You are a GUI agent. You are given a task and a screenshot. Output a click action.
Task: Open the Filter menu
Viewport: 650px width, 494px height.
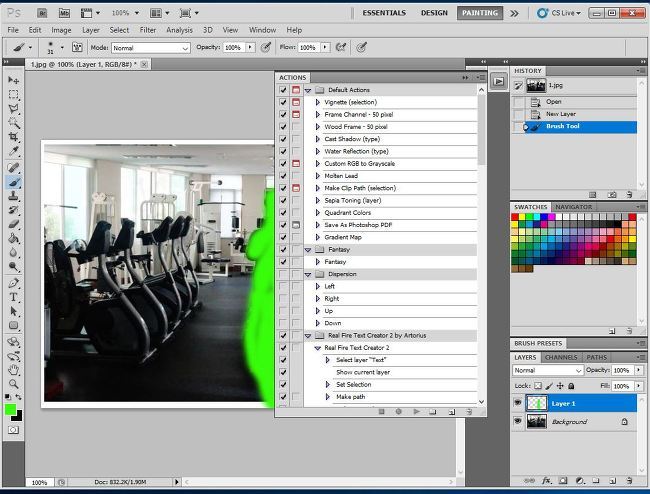tap(148, 30)
